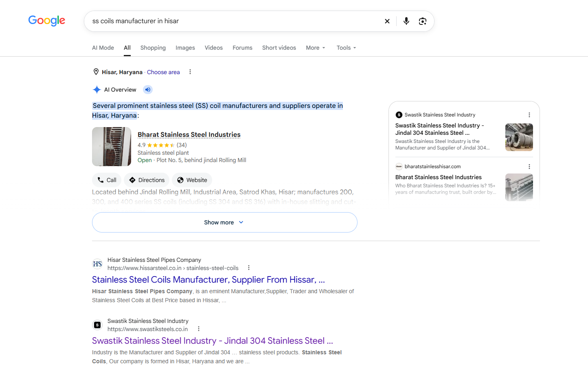Select the Forums tab
The width and height of the screenshot is (588, 371).
[243, 48]
